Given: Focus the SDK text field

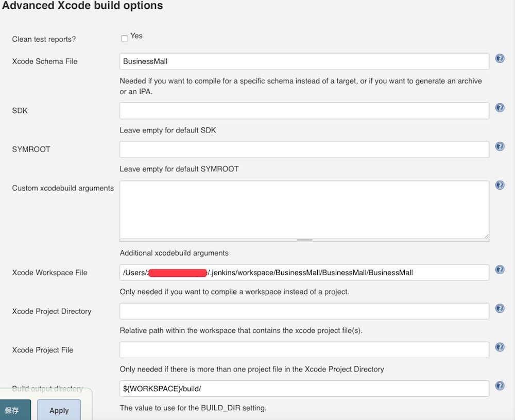Looking at the screenshot, I should [304, 110].
